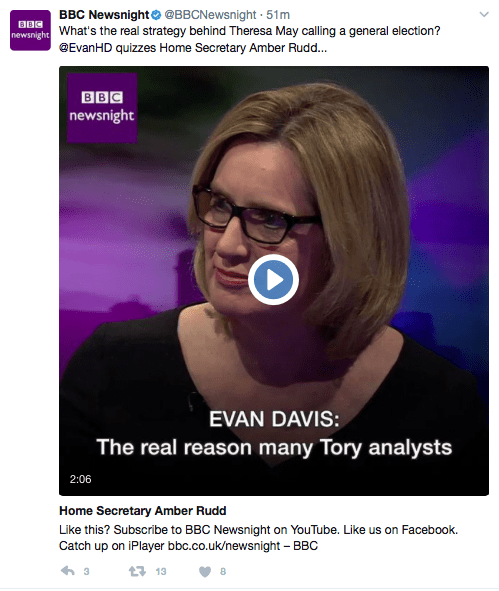Click the 2:06 video duration label

click(x=80, y=479)
